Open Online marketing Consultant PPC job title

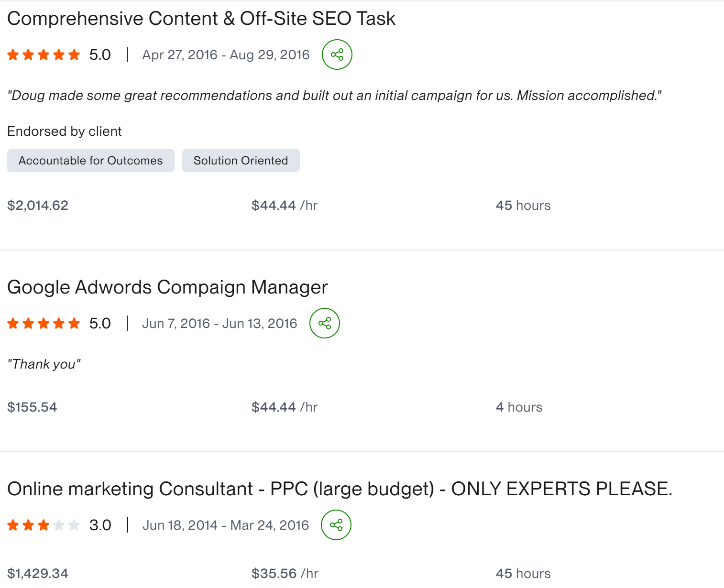pos(340,489)
